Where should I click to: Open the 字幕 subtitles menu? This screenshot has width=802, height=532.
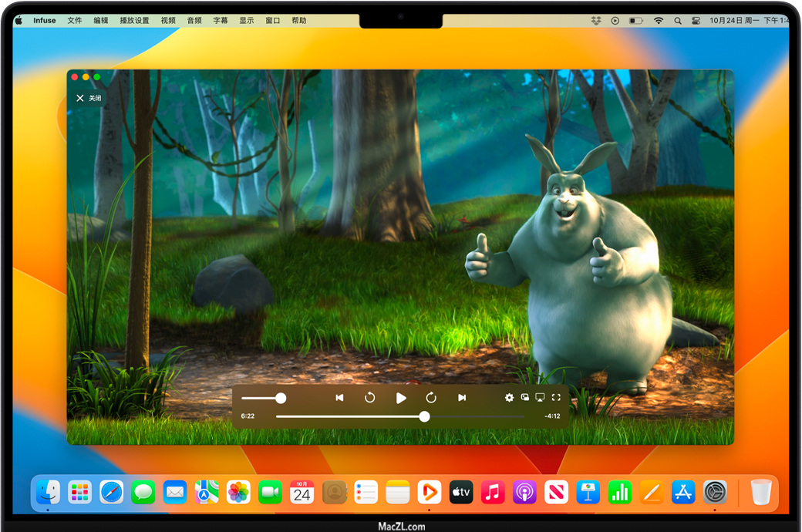(220, 21)
